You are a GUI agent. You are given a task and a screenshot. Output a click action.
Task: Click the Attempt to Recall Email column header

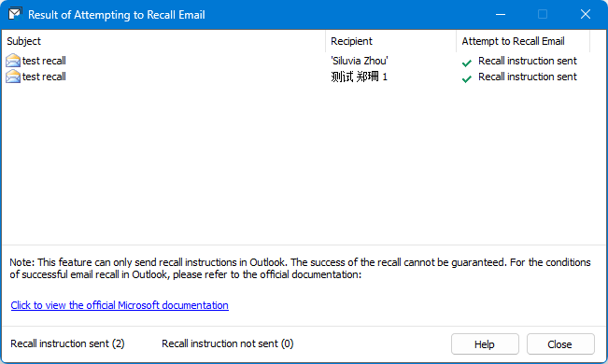[523, 41]
